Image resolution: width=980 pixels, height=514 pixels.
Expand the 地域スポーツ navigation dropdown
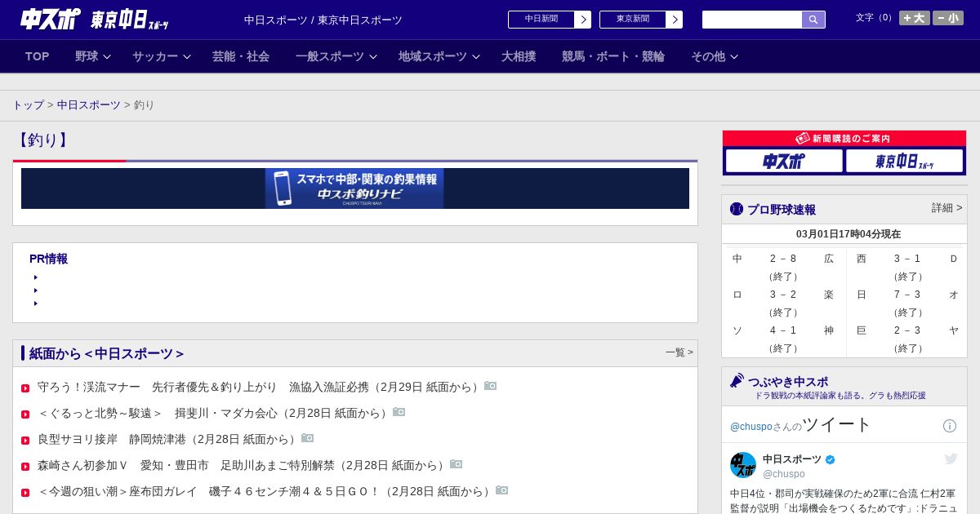(439, 56)
